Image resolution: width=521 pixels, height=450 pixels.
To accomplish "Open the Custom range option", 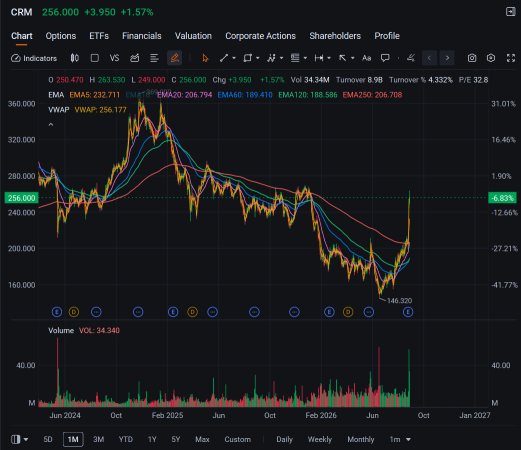I will tap(238, 440).
